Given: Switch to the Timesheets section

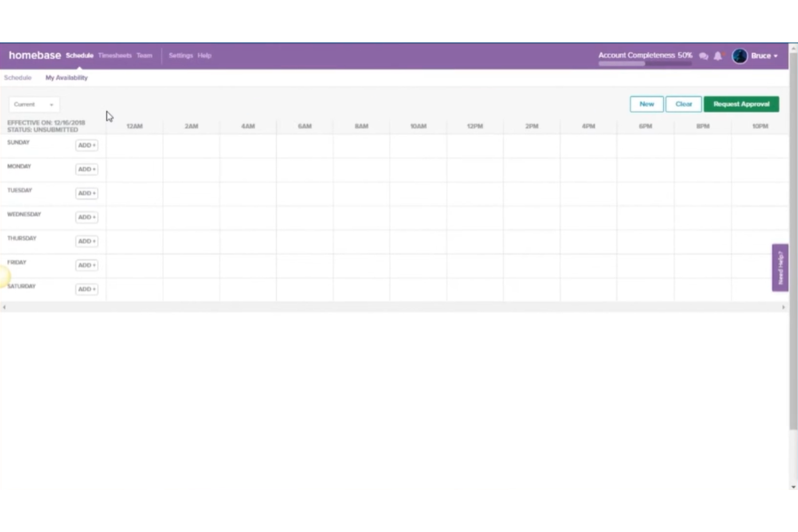Looking at the screenshot, I should tap(115, 56).
